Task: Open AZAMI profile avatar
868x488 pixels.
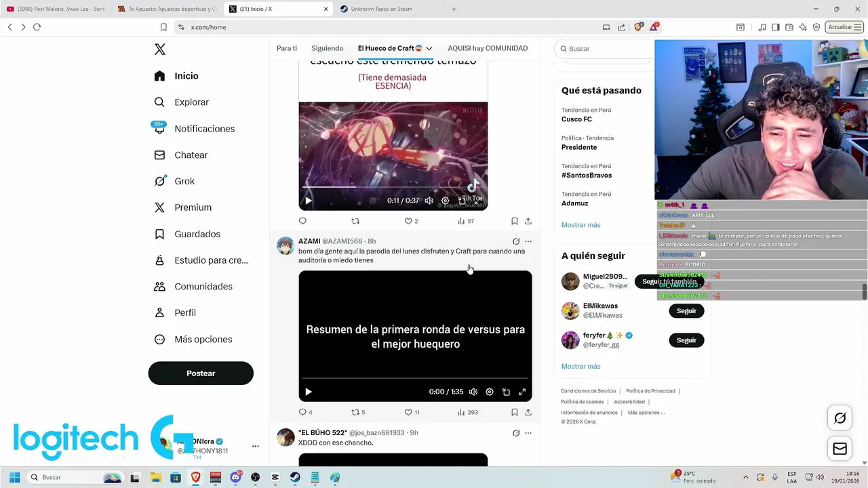Action: [x=285, y=245]
